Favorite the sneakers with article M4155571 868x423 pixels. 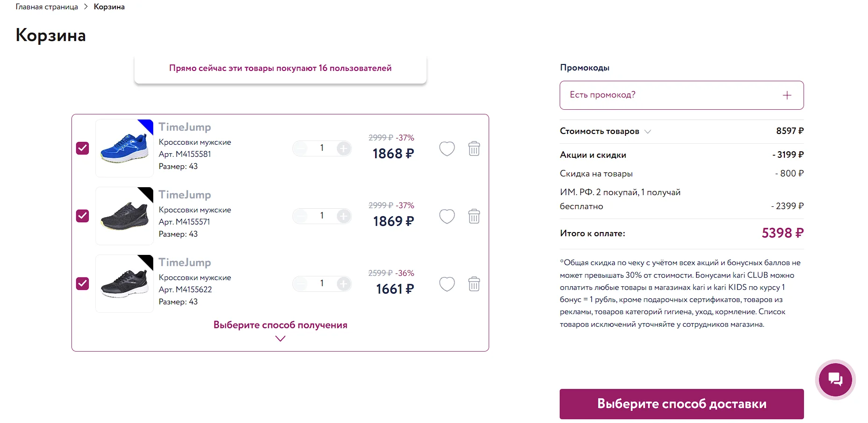447,217
